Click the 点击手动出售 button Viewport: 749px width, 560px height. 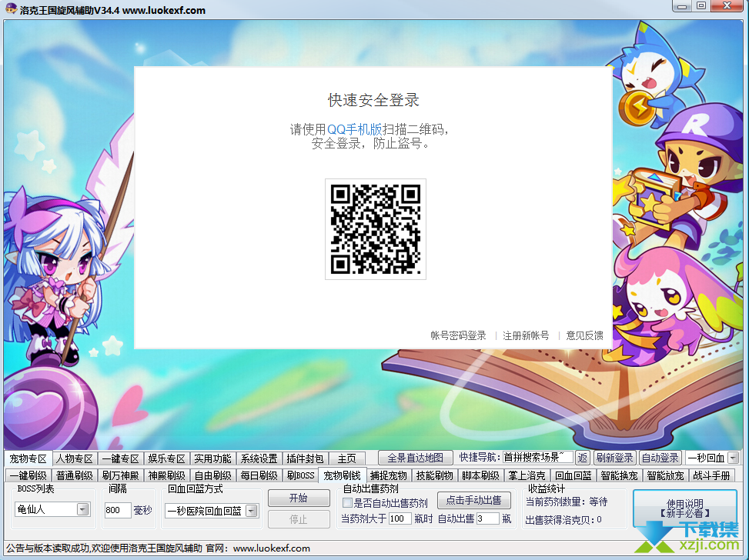[474, 500]
